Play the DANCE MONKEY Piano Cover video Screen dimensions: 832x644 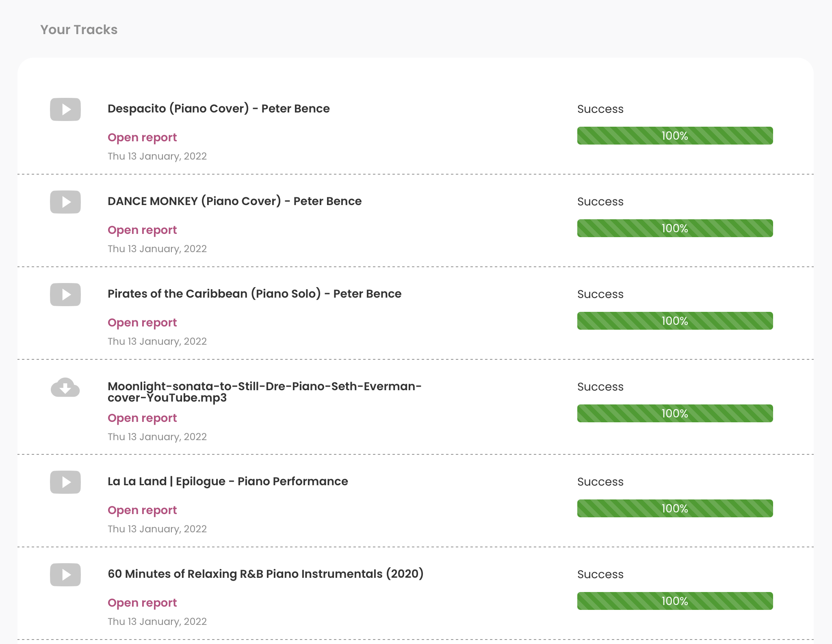coord(65,202)
